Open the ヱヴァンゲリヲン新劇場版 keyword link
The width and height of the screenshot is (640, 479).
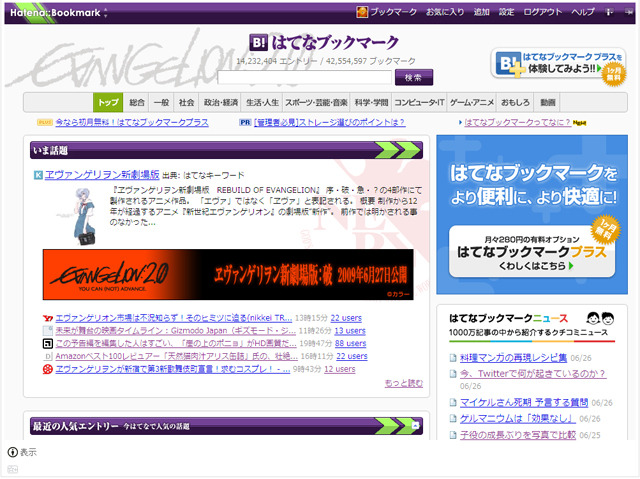tap(102, 175)
